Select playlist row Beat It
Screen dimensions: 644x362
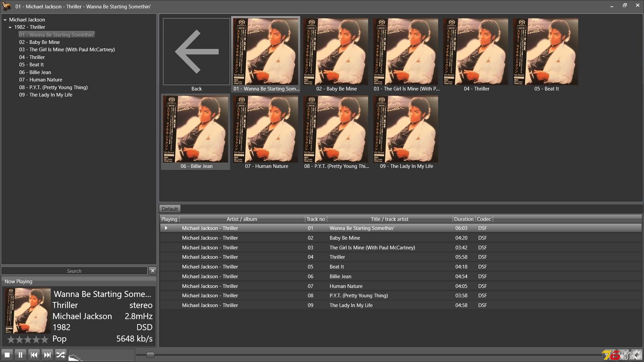coord(400,267)
